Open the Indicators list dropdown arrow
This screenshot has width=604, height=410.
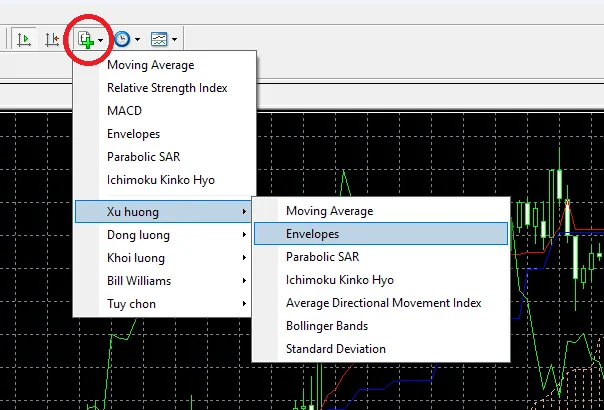click(x=101, y=40)
